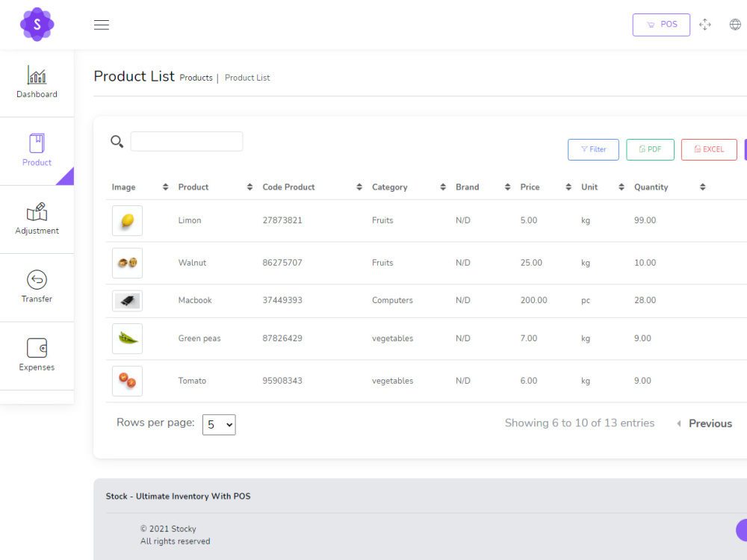Viewport: 747px width, 560px height.
Task: Select the Green peas product name
Action: coord(199,338)
